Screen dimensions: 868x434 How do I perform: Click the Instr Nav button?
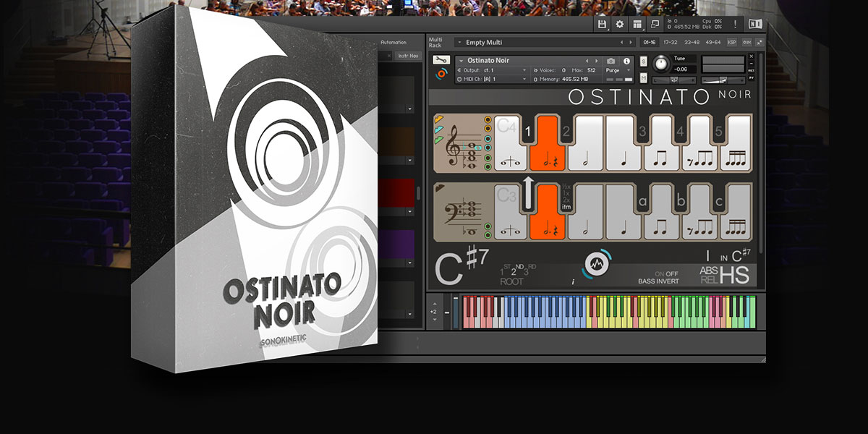point(408,56)
